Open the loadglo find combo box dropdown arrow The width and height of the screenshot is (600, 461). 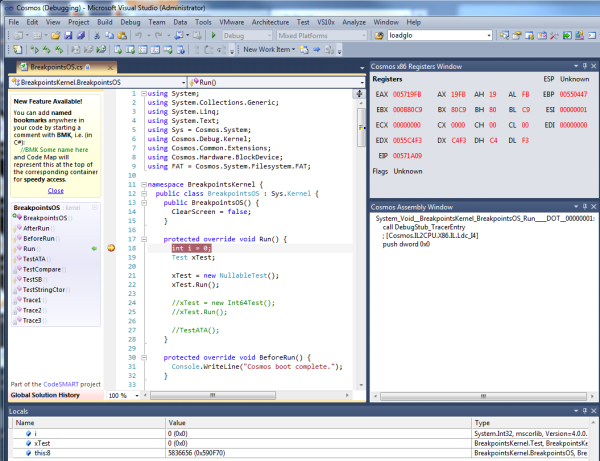[x=489, y=36]
